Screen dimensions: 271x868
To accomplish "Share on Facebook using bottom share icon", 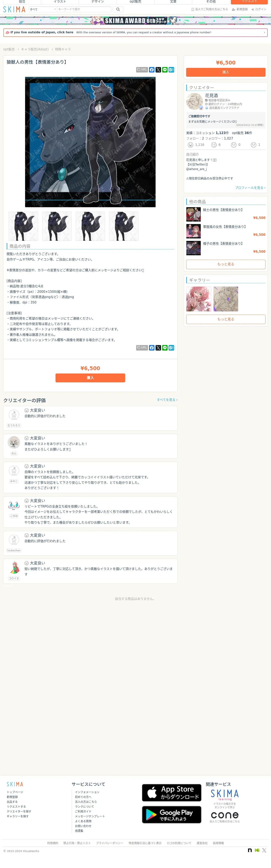I will [152, 348].
